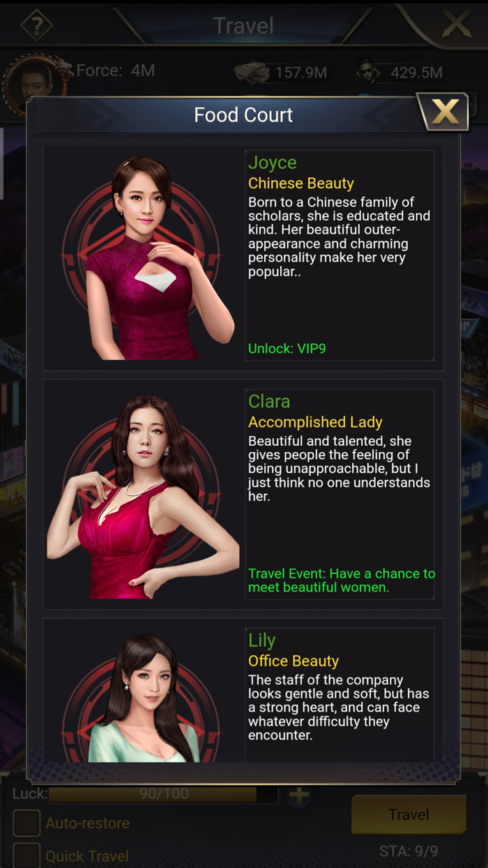The image size is (488, 868).
Task: Open the help question mark icon
Action: coord(36,26)
